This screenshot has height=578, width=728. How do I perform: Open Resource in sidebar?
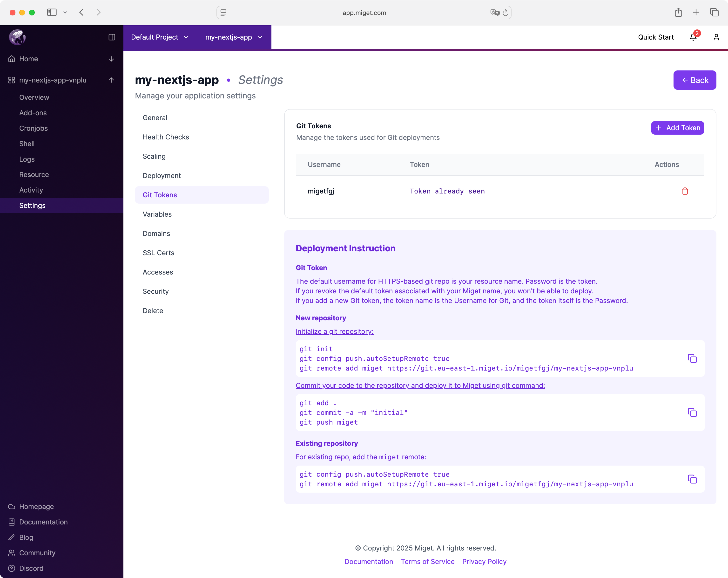(x=62, y=175)
